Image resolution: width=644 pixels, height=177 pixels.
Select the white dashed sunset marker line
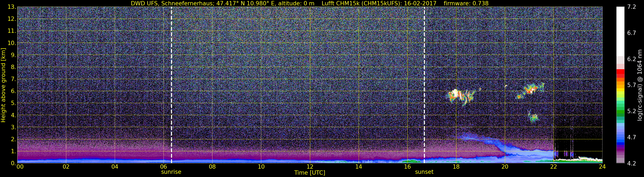424,85
